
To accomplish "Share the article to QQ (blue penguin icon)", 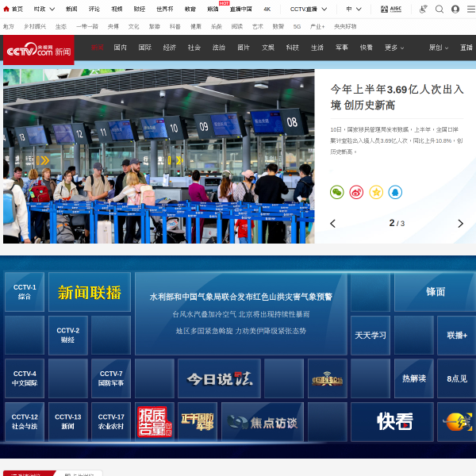I will pos(395,192).
